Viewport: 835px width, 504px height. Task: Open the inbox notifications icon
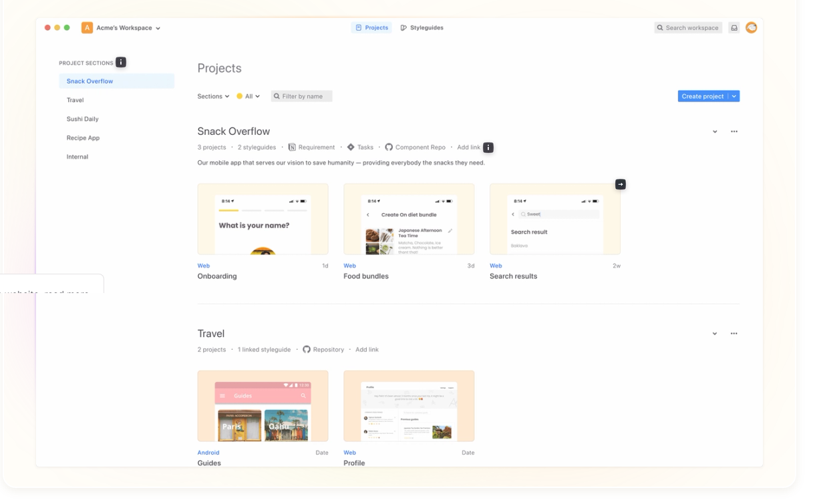(x=734, y=28)
